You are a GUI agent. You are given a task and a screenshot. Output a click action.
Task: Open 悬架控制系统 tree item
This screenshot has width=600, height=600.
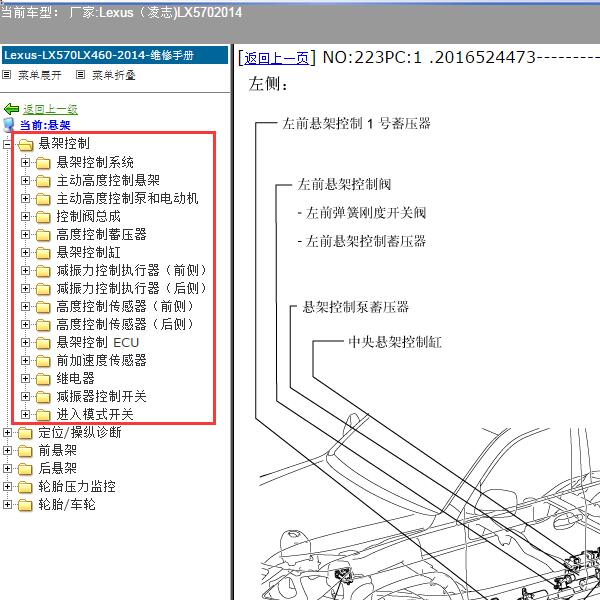click(95, 162)
